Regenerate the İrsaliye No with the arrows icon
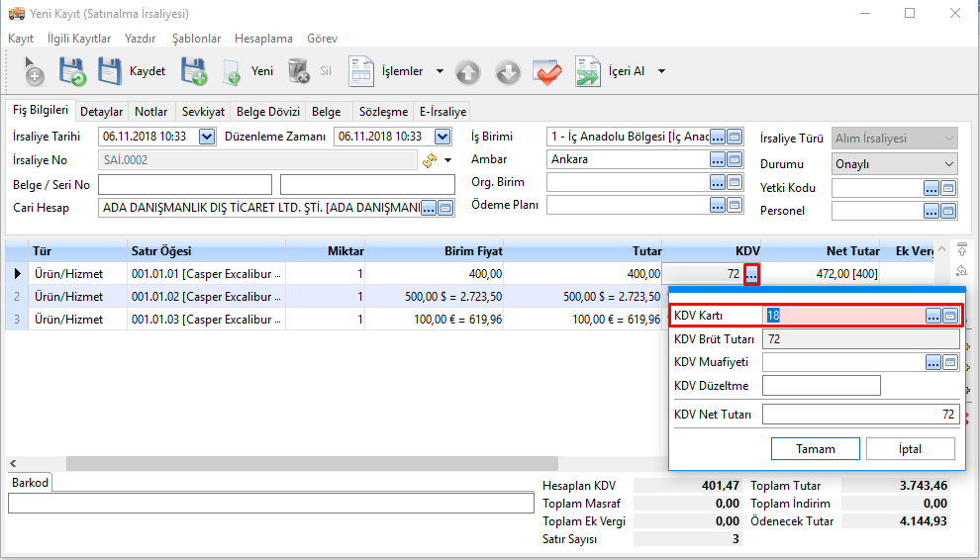 [430, 160]
